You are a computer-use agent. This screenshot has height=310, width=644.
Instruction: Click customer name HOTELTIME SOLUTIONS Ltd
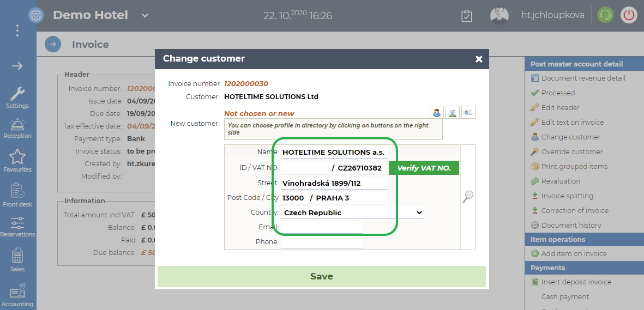tap(271, 97)
